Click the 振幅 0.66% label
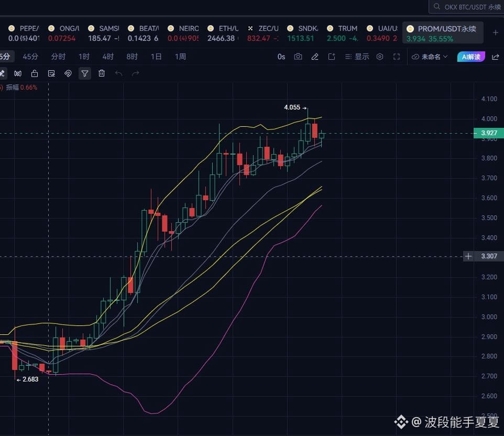 pyautogui.click(x=21, y=88)
